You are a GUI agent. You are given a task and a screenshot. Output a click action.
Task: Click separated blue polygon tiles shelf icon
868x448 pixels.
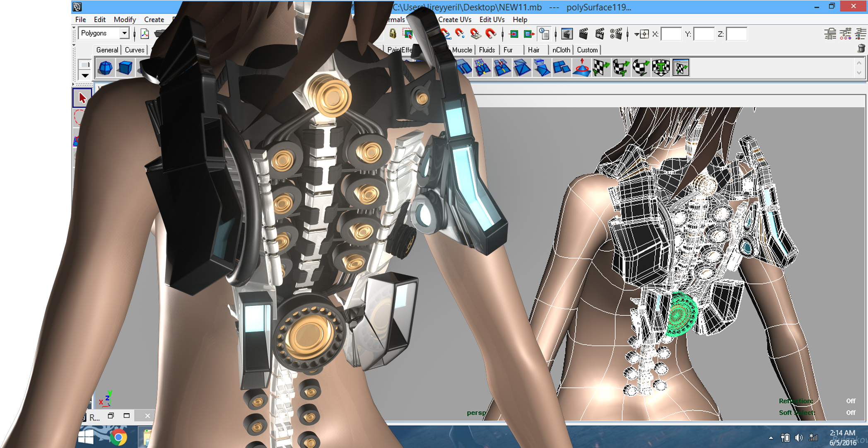coord(562,68)
